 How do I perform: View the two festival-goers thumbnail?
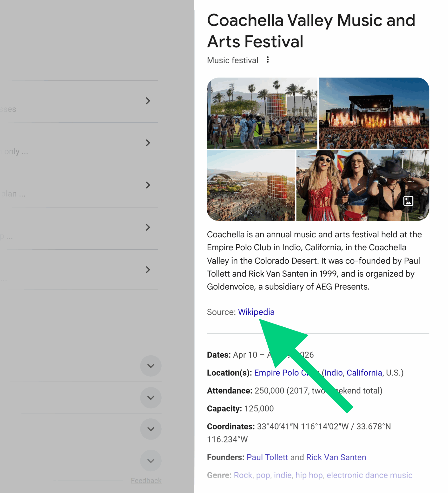[x=362, y=185]
